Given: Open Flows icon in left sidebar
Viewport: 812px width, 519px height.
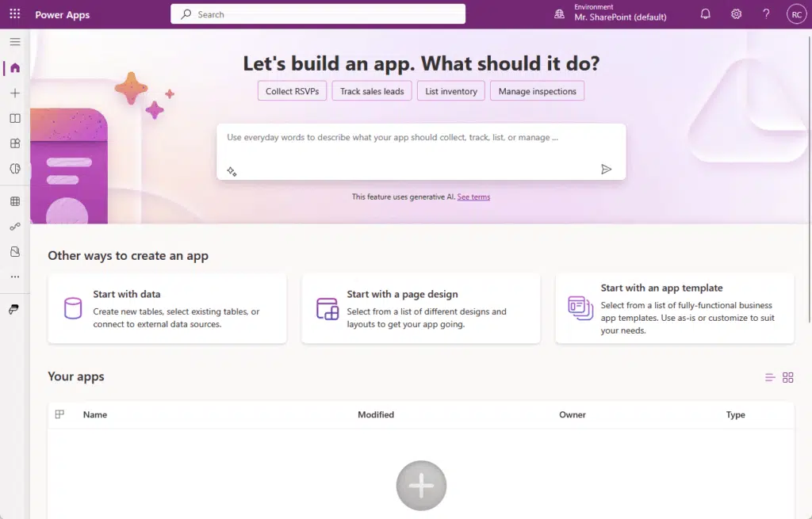Looking at the screenshot, I should [15, 227].
